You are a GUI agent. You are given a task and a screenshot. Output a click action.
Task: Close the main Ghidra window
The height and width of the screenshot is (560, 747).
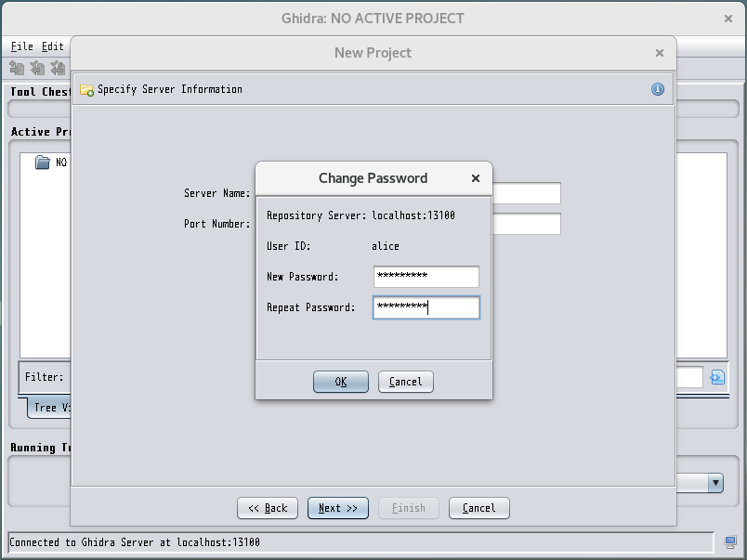click(727, 19)
